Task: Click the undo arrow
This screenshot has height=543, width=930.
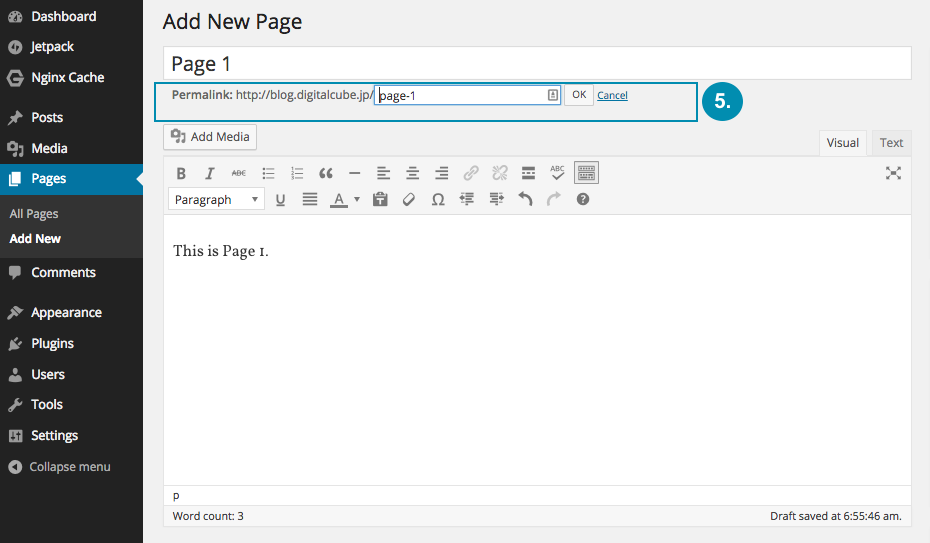Action: click(525, 200)
